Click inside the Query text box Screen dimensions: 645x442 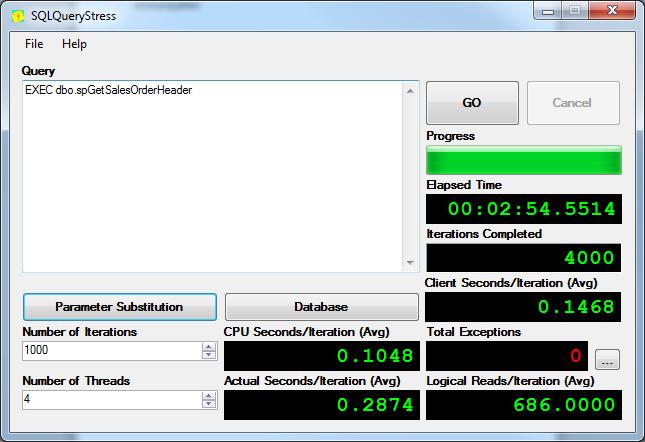tap(212, 177)
